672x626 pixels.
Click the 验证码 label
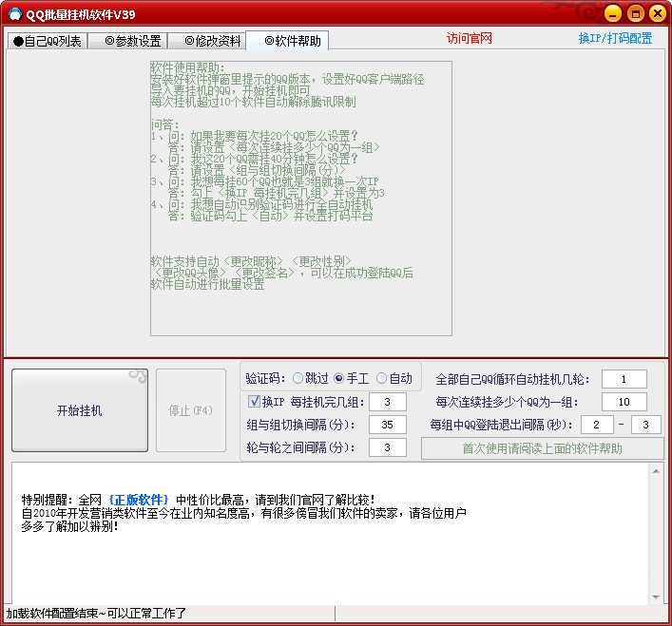[x=265, y=378]
